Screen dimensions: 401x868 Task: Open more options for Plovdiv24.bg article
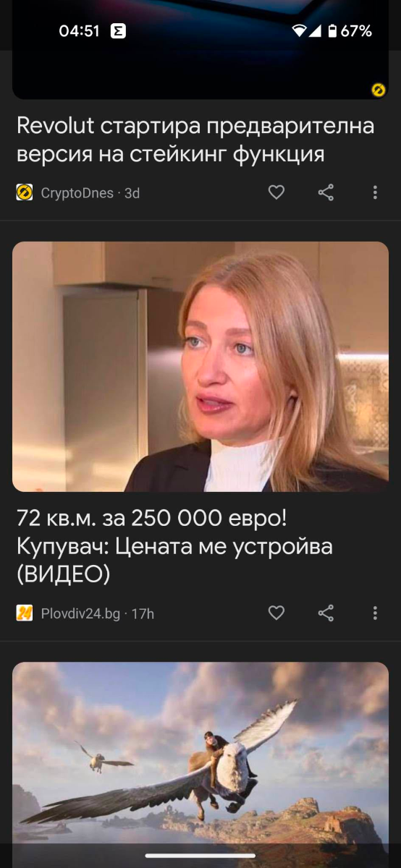click(375, 613)
